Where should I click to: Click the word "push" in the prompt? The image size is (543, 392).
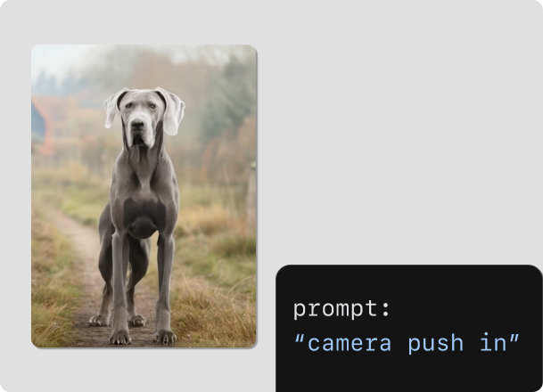tap(436, 344)
